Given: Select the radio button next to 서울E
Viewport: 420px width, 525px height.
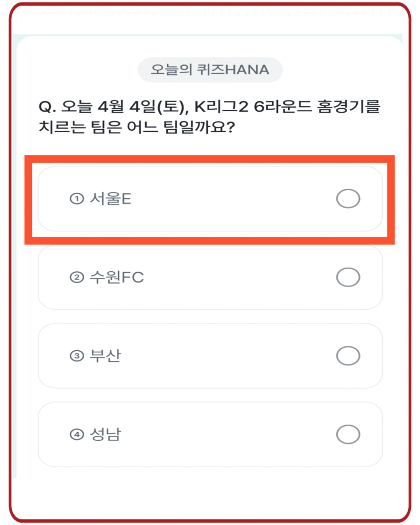Looking at the screenshot, I should coord(348,198).
